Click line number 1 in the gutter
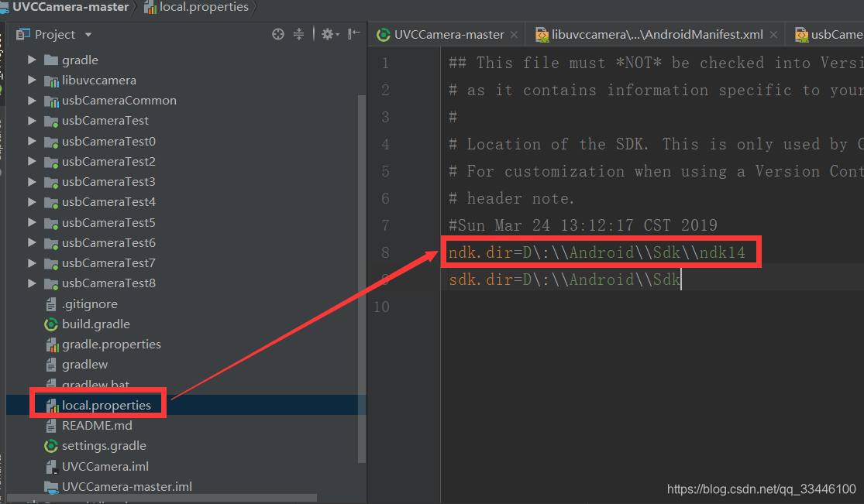Screen dimensions: 864x504 (385, 63)
